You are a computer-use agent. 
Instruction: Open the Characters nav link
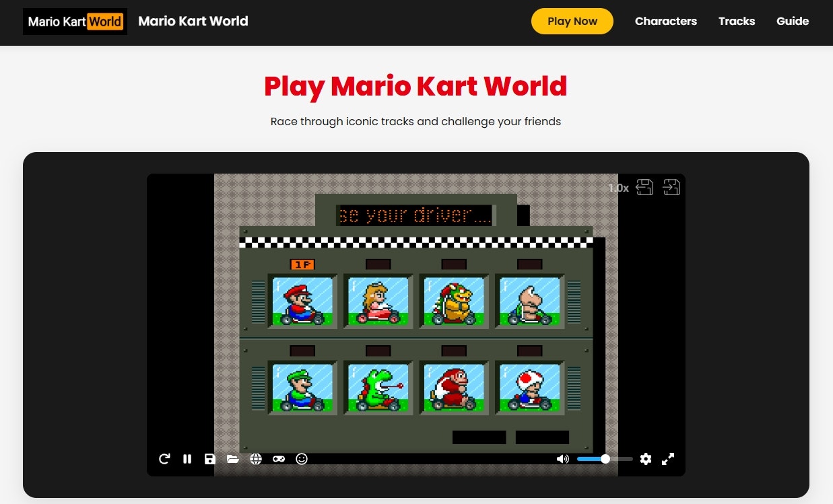click(x=666, y=21)
